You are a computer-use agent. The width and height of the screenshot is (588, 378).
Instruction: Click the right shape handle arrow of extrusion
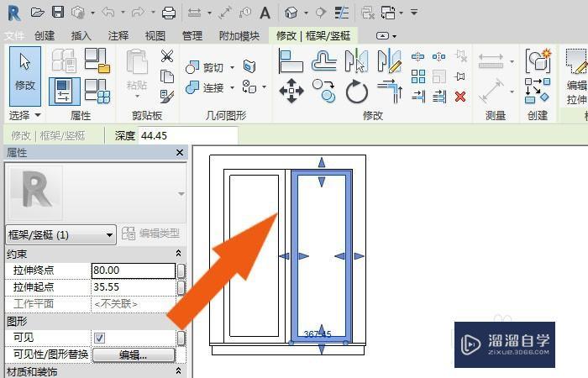tap(359, 256)
